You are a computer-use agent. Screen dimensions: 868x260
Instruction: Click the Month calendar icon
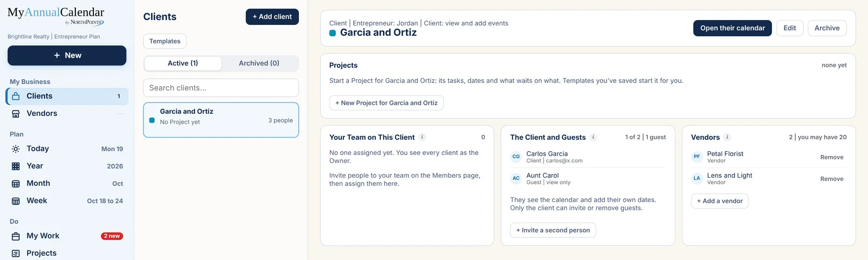(x=16, y=184)
